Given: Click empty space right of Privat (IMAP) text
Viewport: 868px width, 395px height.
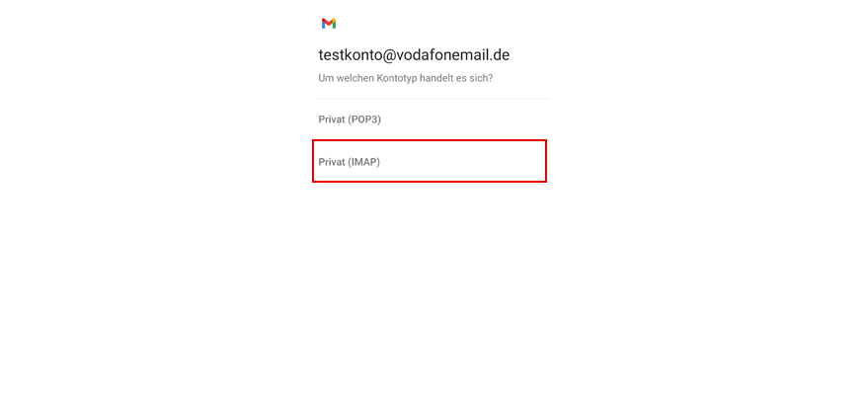Looking at the screenshot, I should click(x=463, y=162).
